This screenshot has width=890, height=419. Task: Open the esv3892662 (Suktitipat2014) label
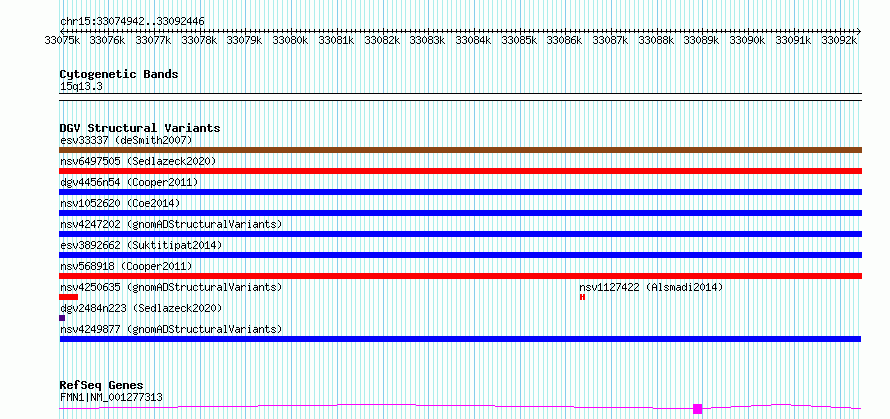(141, 245)
